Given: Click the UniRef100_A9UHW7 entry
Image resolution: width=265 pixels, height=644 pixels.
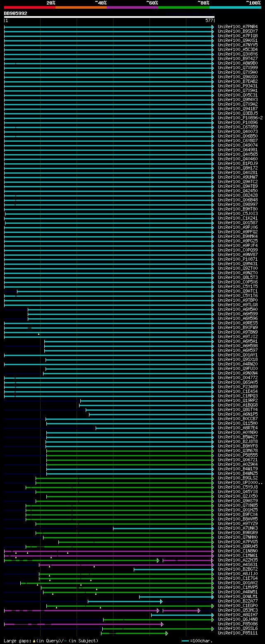Looking at the screenshot, I should [x=238, y=177].
